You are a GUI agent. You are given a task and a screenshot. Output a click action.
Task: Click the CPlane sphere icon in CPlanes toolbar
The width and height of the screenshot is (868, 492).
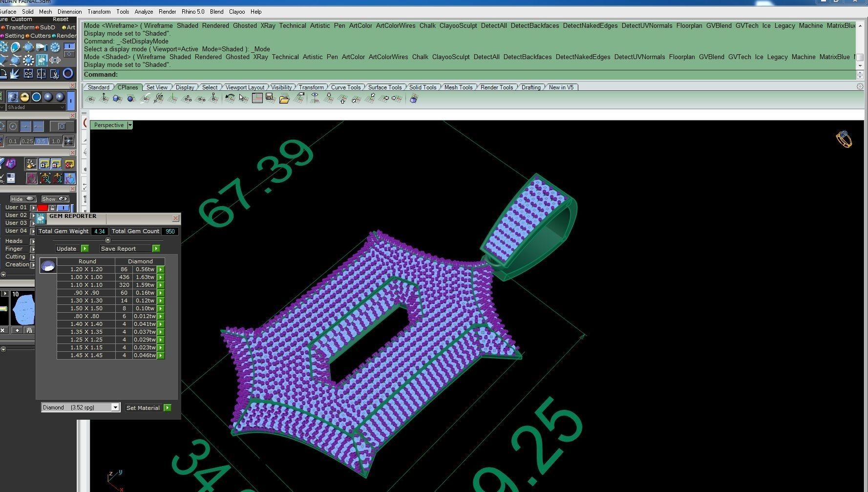pyautogui.click(x=131, y=99)
